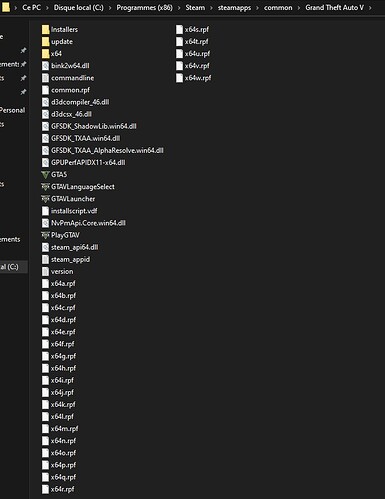Click the update folder icon

[x=46, y=42]
